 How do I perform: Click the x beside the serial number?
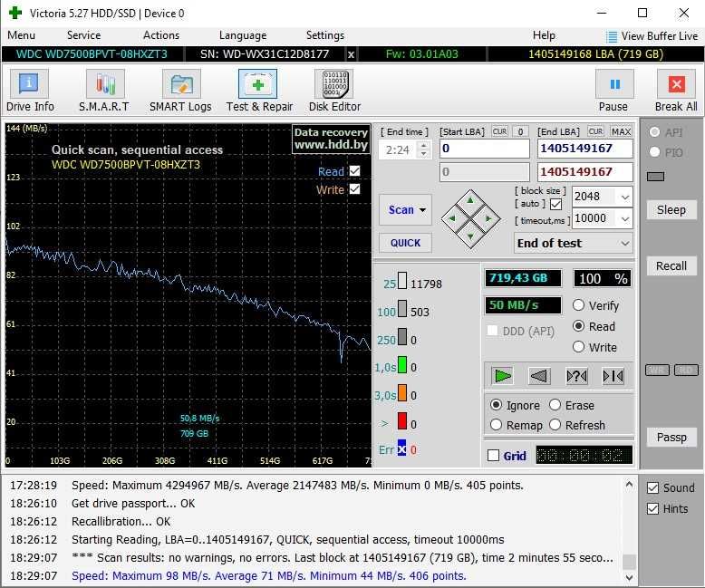(351, 54)
